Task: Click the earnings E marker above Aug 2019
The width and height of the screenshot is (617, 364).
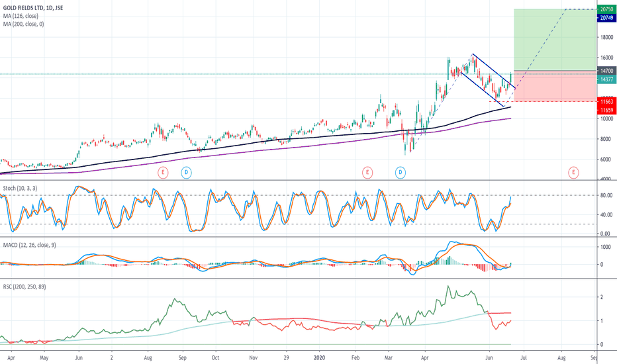Action: (163, 172)
